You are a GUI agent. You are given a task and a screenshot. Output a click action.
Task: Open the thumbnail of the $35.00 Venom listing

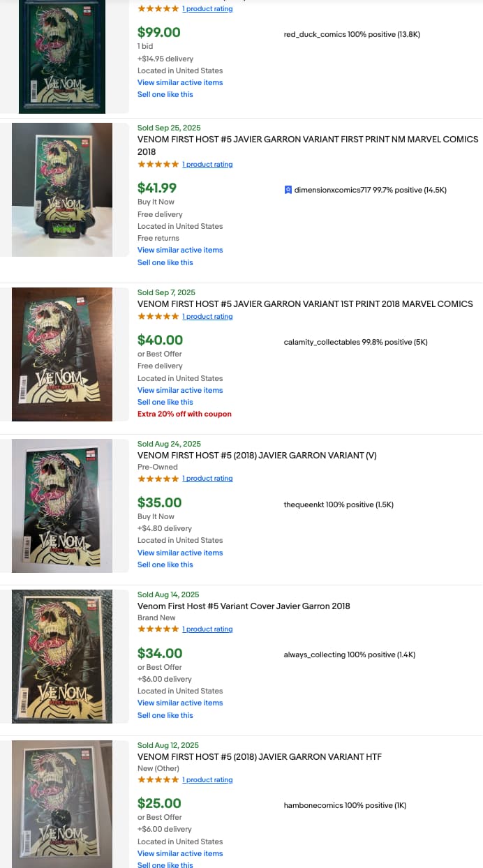[x=62, y=505]
